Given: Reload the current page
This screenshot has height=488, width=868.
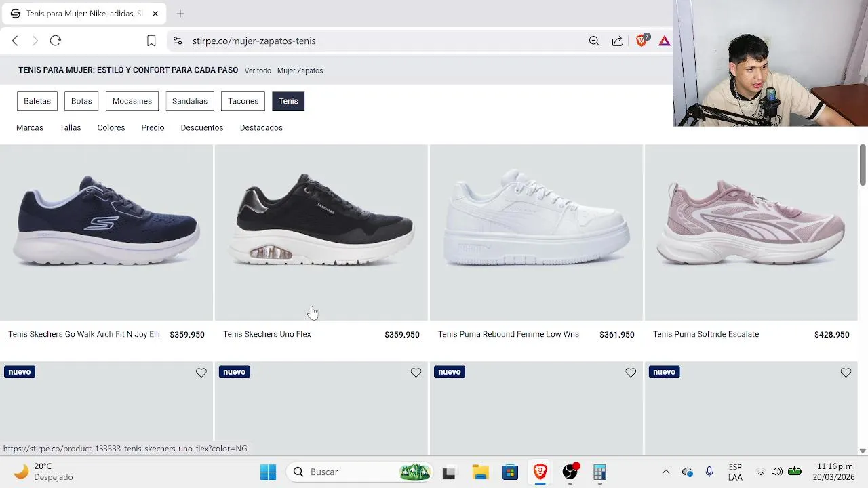Looking at the screenshot, I should 56,41.
